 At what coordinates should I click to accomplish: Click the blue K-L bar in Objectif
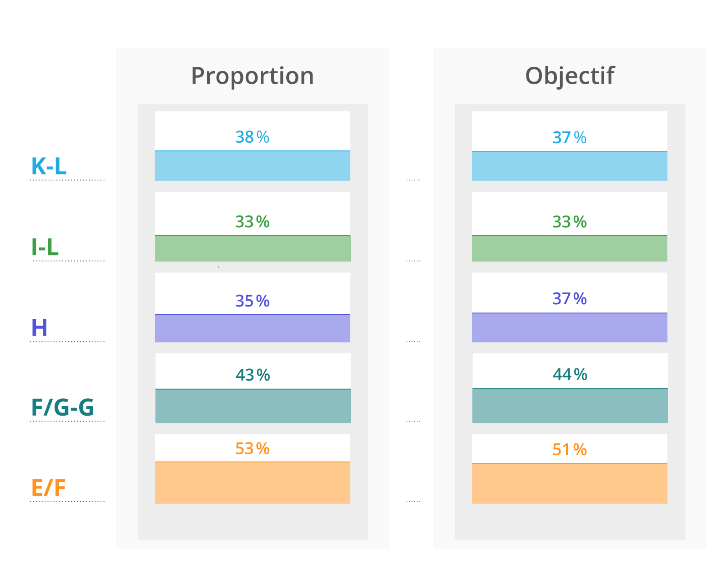(569, 166)
